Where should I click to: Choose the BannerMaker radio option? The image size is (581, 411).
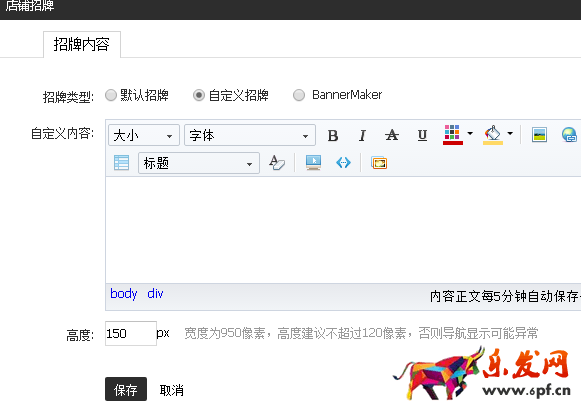pyautogui.click(x=299, y=95)
